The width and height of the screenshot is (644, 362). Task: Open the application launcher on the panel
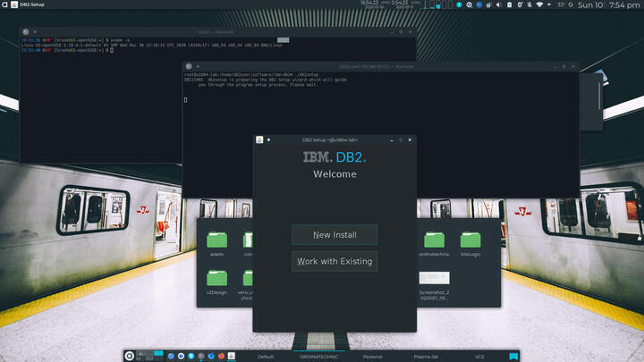130,357
